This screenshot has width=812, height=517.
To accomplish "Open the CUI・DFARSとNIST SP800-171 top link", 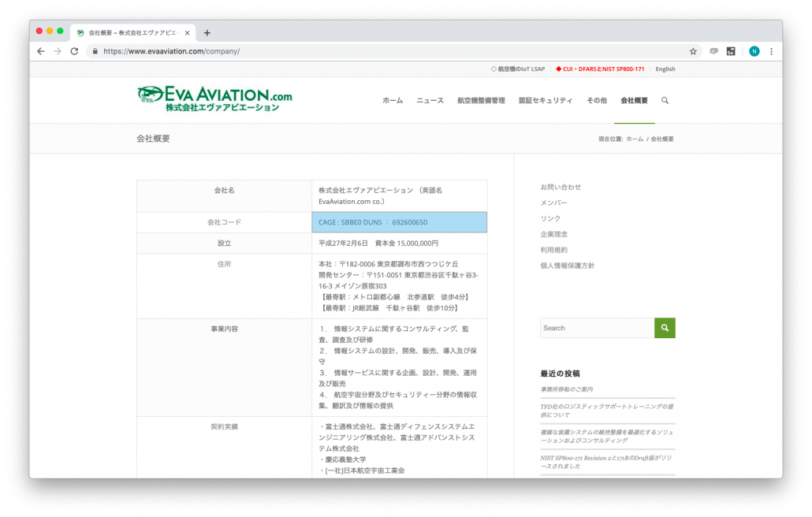I will [600, 69].
